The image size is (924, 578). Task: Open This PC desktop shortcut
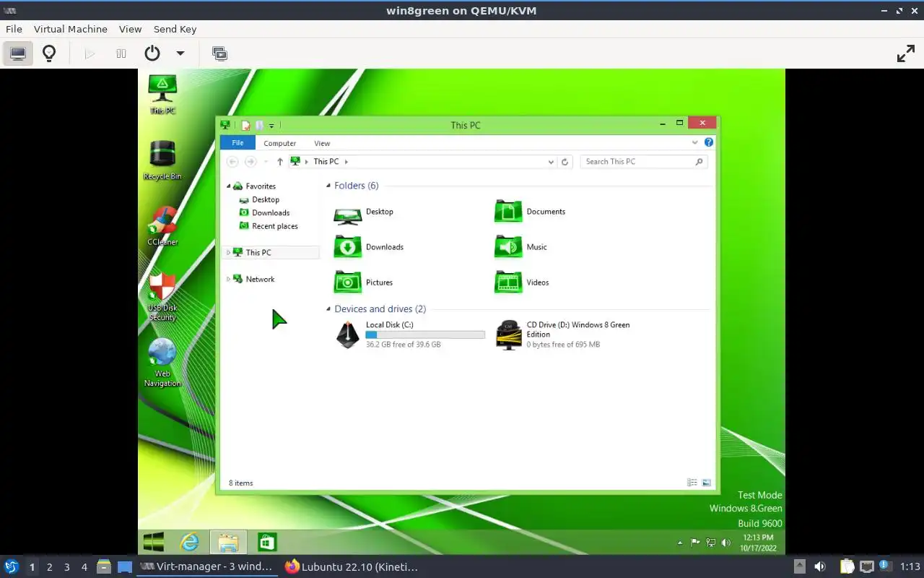[162, 94]
